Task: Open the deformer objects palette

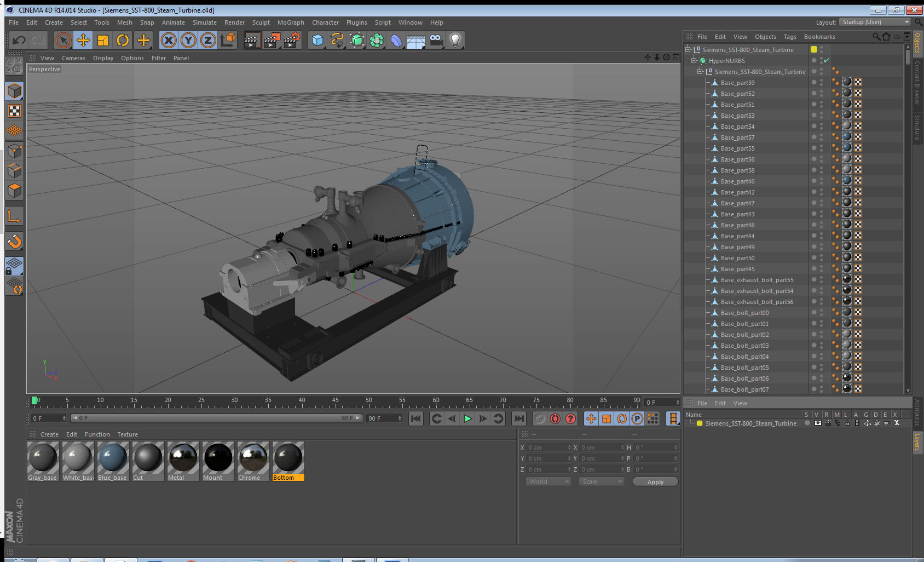Action: (396, 40)
